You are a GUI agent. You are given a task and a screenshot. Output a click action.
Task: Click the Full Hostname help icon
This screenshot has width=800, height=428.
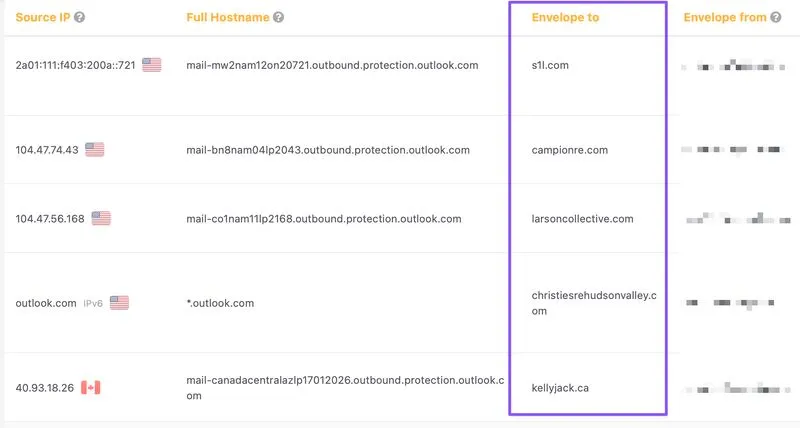pos(278,17)
